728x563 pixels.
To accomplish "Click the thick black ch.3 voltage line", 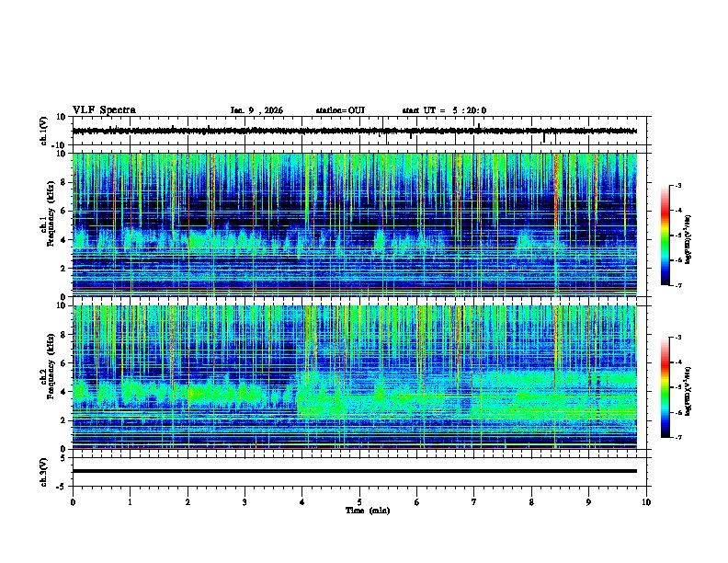I will coord(354,471).
